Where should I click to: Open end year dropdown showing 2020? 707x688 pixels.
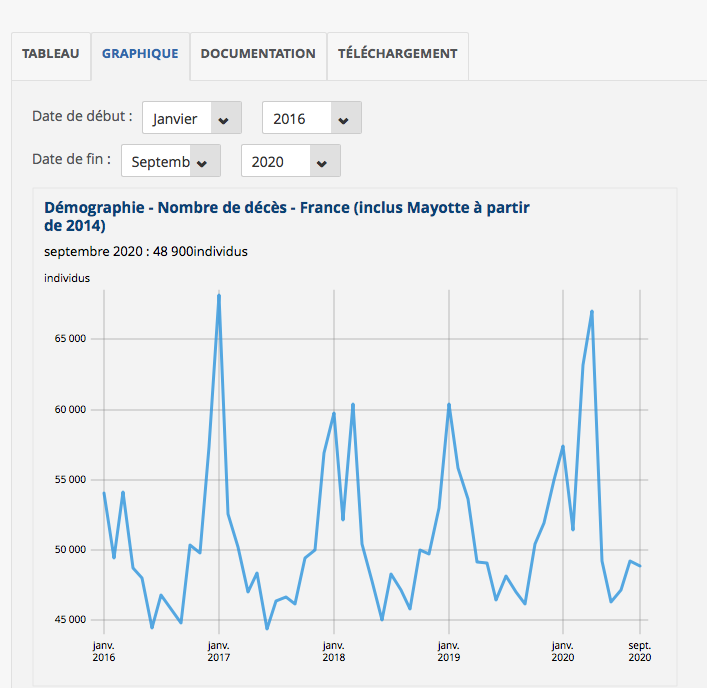(290, 161)
